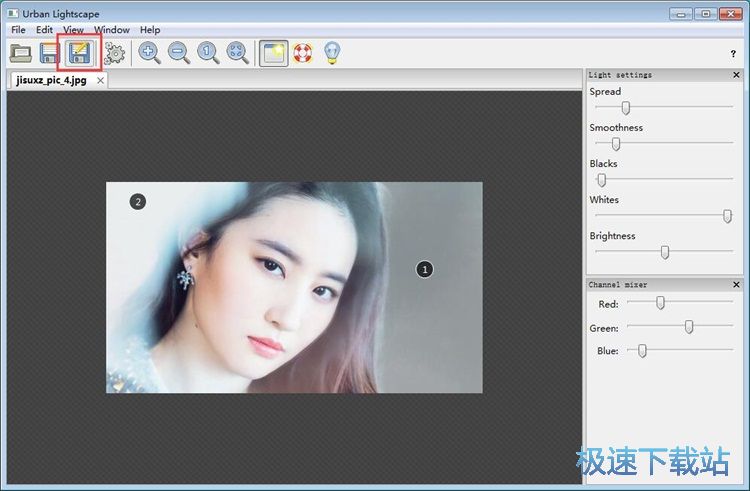Close the Light settings panel
The height and width of the screenshot is (491, 750).
tap(736, 75)
